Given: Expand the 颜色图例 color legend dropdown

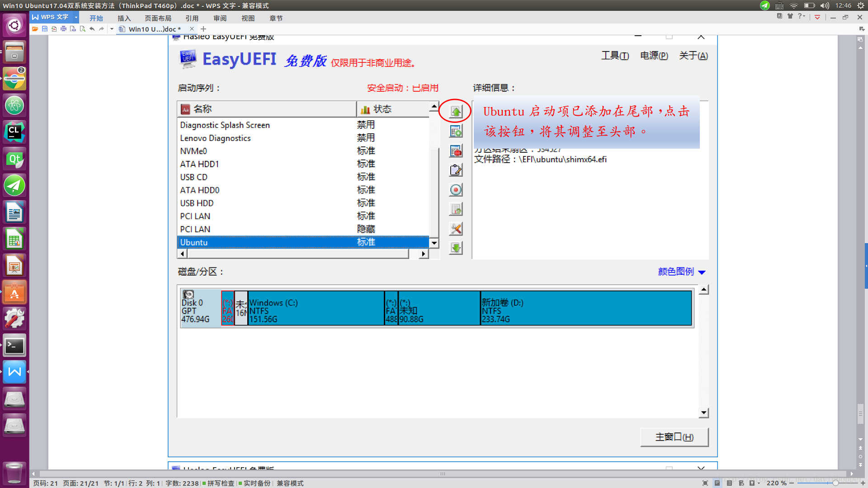Looking at the screenshot, I should [x=682, y=272].
